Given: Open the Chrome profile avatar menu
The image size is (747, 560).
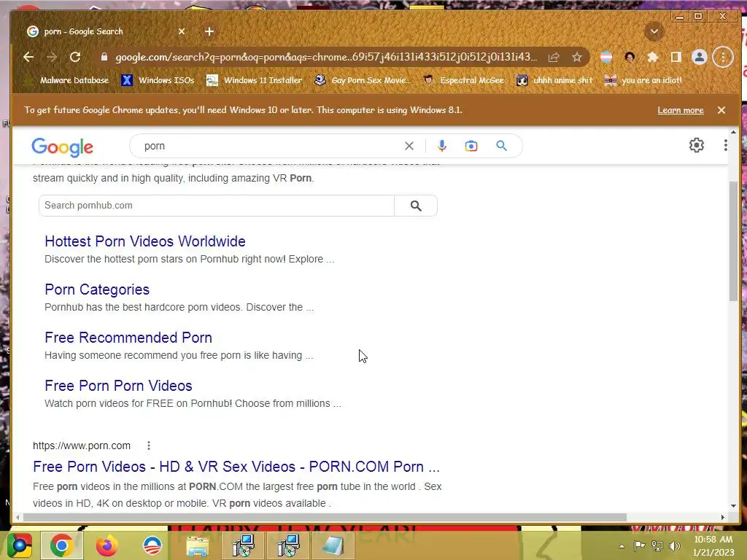Looking at the screenshot, I should tap(700, 57).
